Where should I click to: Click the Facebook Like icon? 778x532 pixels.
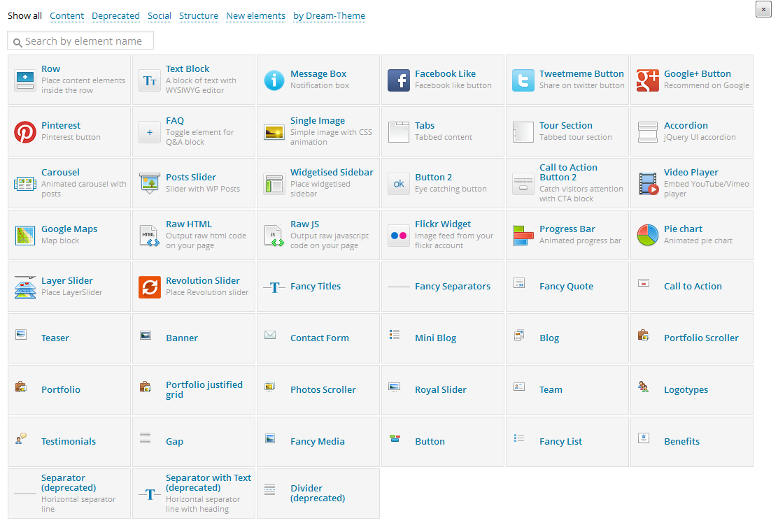click(x=399, y=80)
